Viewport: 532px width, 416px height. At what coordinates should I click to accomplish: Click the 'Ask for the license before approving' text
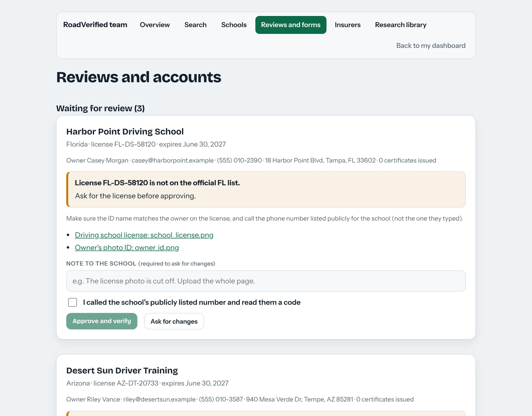[135, 196]
